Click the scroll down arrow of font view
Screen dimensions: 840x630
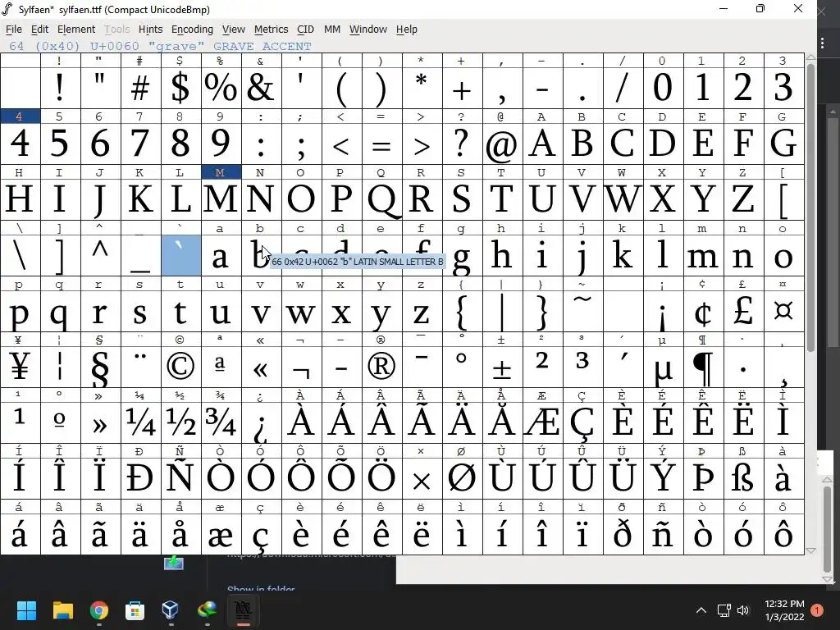click(x=810, y=550)
